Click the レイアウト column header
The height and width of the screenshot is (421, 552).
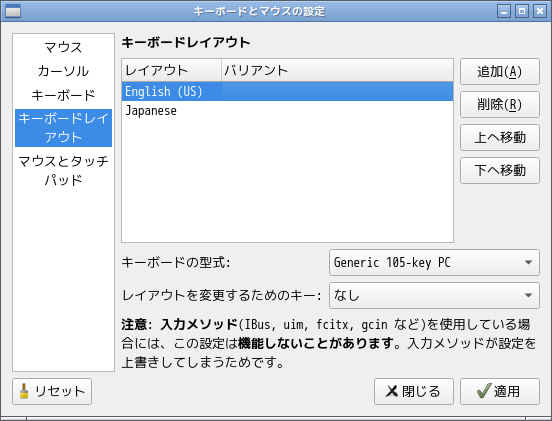click(172, 70)
